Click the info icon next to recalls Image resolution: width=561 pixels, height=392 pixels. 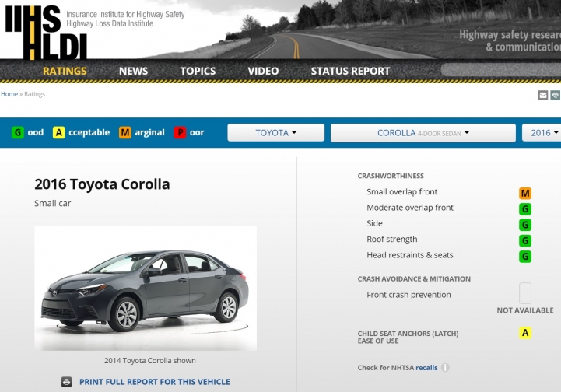[445, 368]
